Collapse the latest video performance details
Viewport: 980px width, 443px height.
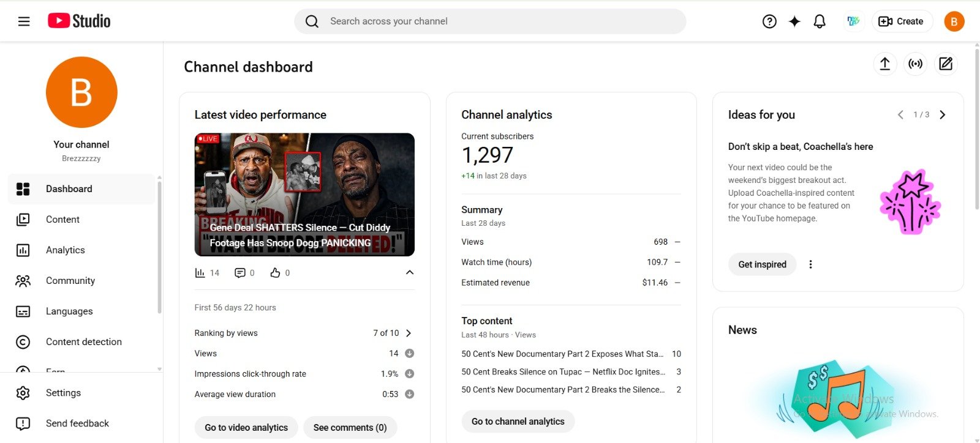(410, 272)
